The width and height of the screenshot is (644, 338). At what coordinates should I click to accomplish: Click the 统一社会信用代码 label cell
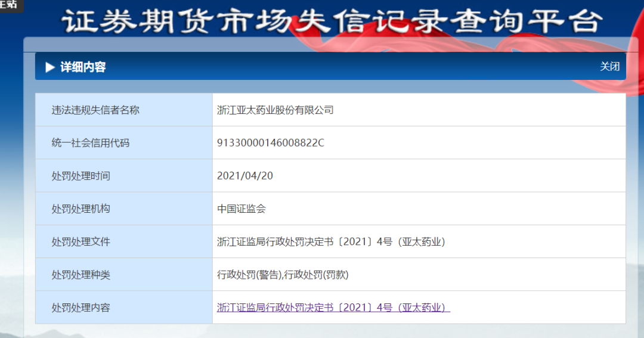[x=123, y=142]
